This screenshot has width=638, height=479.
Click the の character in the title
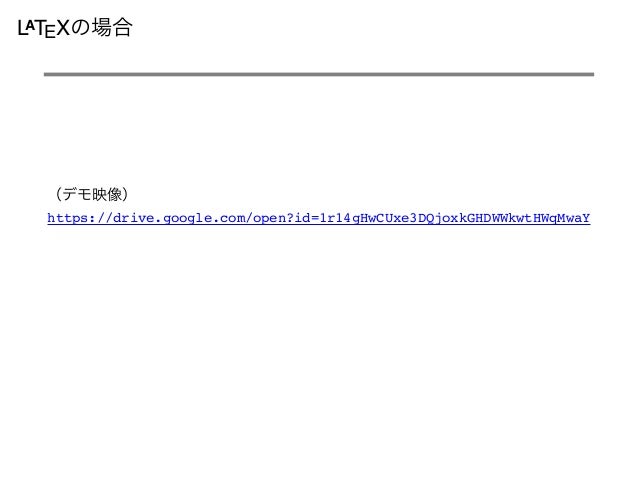tap(80, 28)
